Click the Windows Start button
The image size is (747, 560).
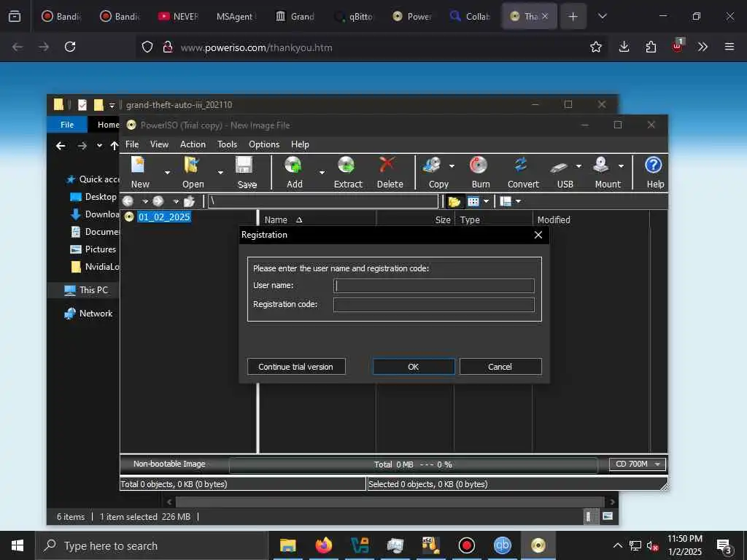click(x=18, y=545)
